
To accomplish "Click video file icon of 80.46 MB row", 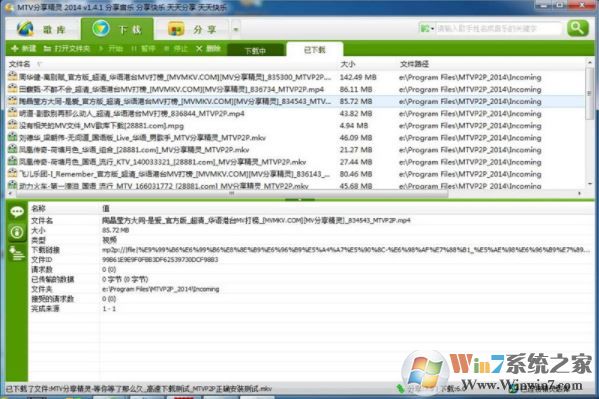I will click(x=13, y=174).
